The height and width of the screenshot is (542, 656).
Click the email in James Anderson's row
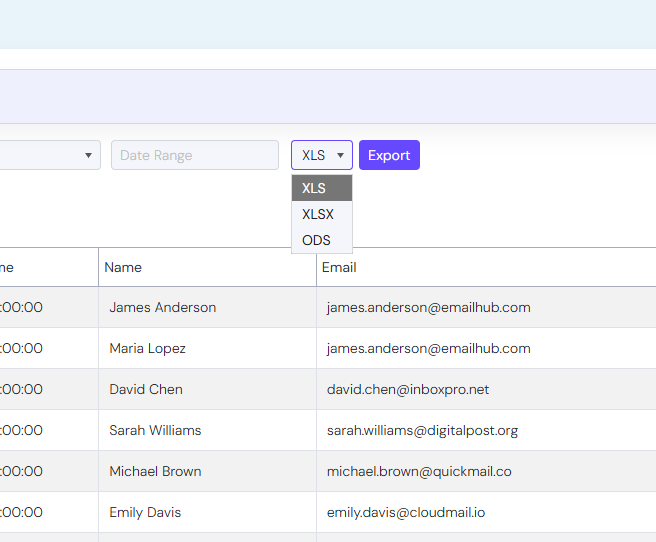[x=428, y=307]
